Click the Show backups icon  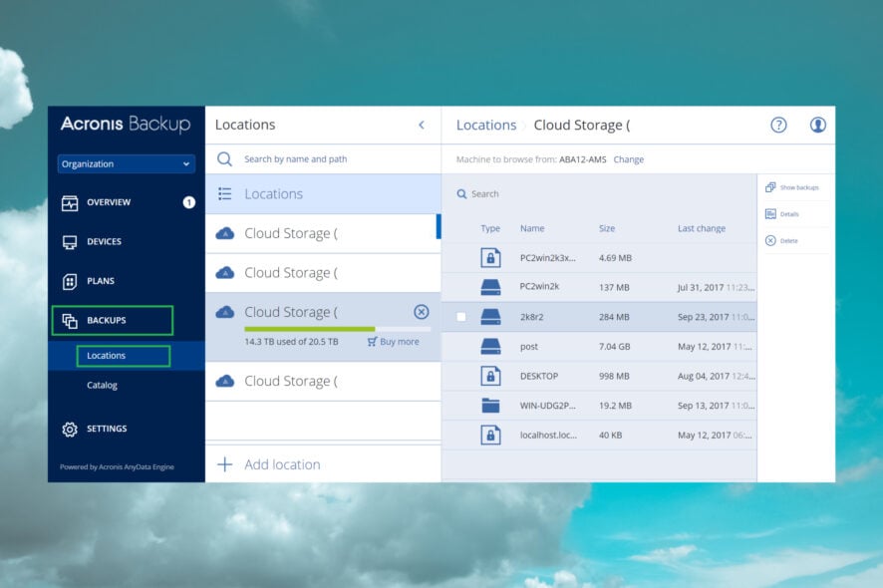click(770, 187)
